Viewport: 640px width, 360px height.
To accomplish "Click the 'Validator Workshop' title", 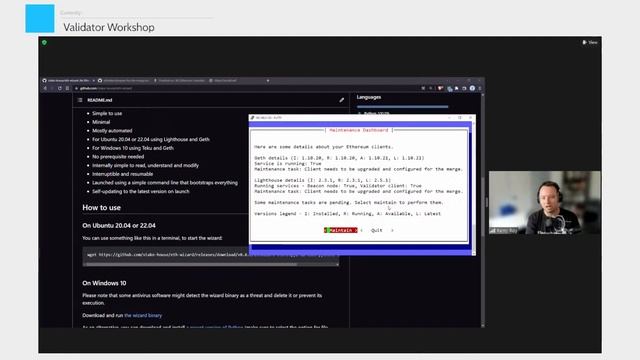I will (x=109, y=27).
